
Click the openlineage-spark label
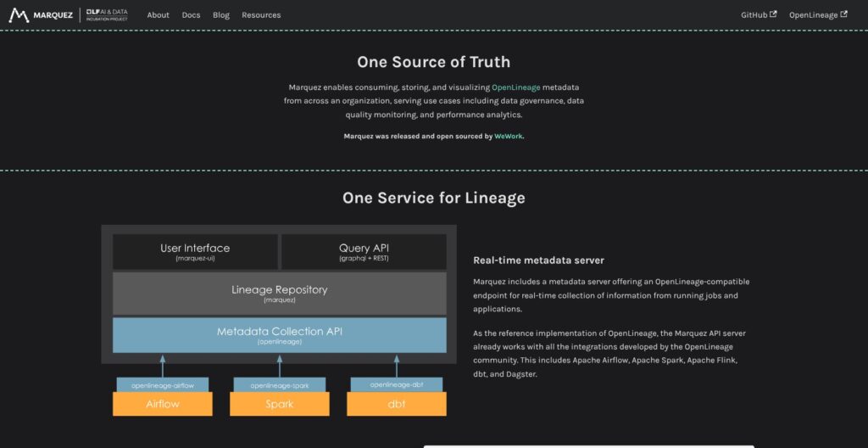pos(280,385)
